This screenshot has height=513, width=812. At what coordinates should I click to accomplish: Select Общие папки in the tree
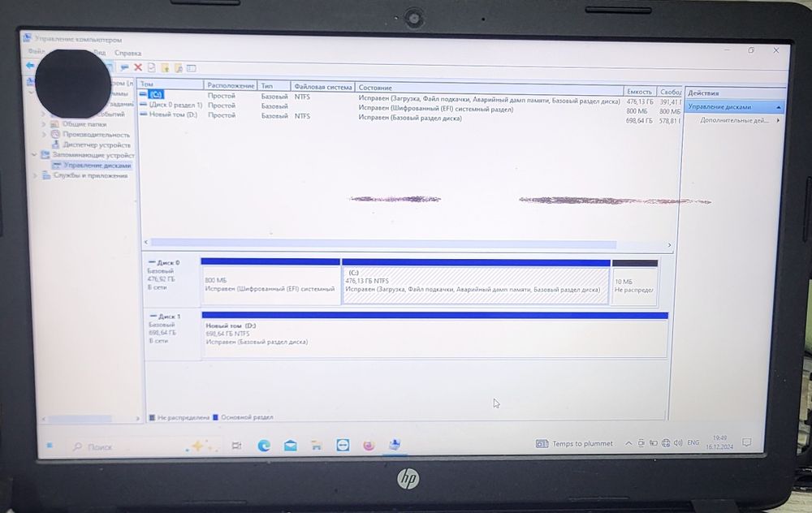(84, 124)
